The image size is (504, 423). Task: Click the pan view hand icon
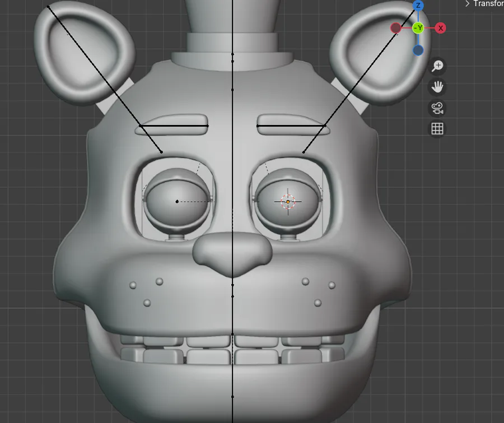point(437,87)
